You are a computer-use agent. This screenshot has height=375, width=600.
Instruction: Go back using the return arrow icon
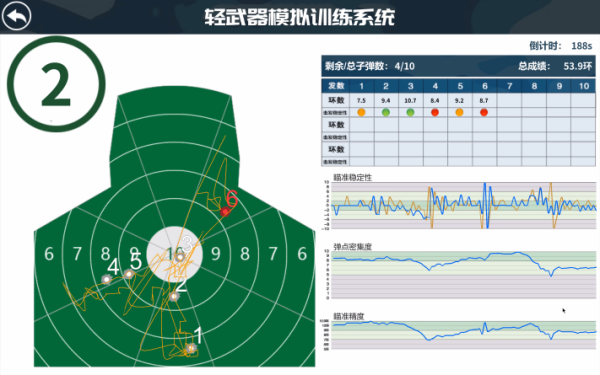tap(16, 16)
